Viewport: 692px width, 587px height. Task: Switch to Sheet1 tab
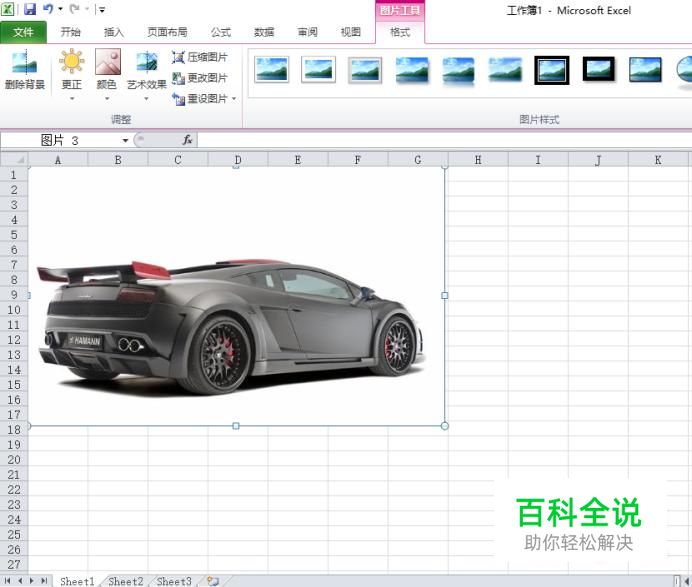(x=77, y=581)
